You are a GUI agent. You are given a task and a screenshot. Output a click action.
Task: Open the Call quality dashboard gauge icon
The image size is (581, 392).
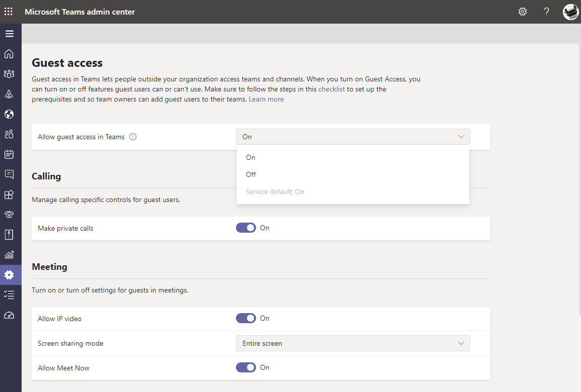click(9, 315)
